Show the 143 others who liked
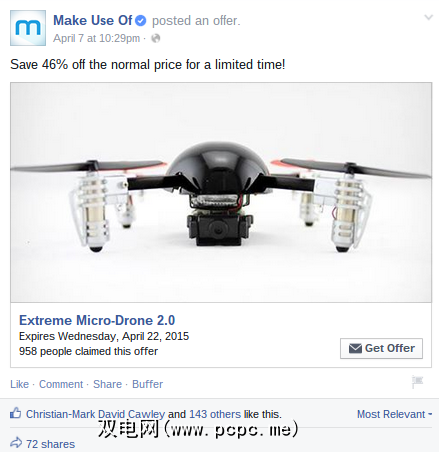439x452 pixels. [215, 414]
